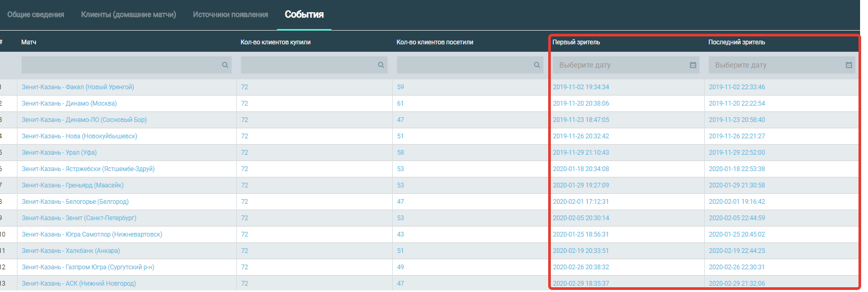Screen dimensions: 868x292
Task: Open calendar icon for Последний зритель filter
Action: tap(849, 65)
